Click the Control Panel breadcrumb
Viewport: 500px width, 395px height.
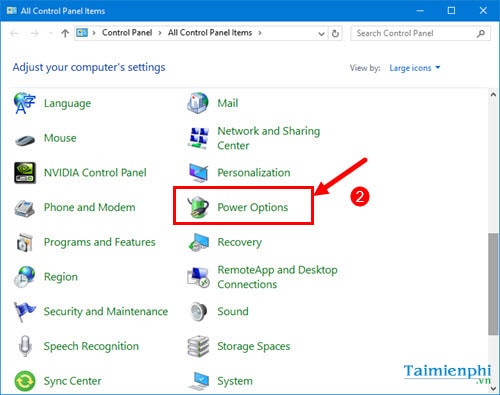tap(127, 33)
